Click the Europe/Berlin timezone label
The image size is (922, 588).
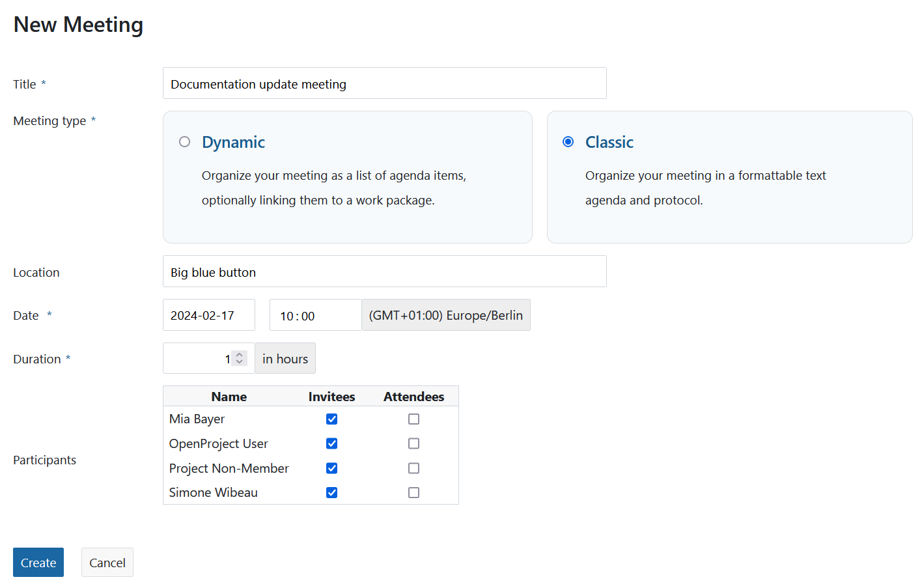click(446, 315)
